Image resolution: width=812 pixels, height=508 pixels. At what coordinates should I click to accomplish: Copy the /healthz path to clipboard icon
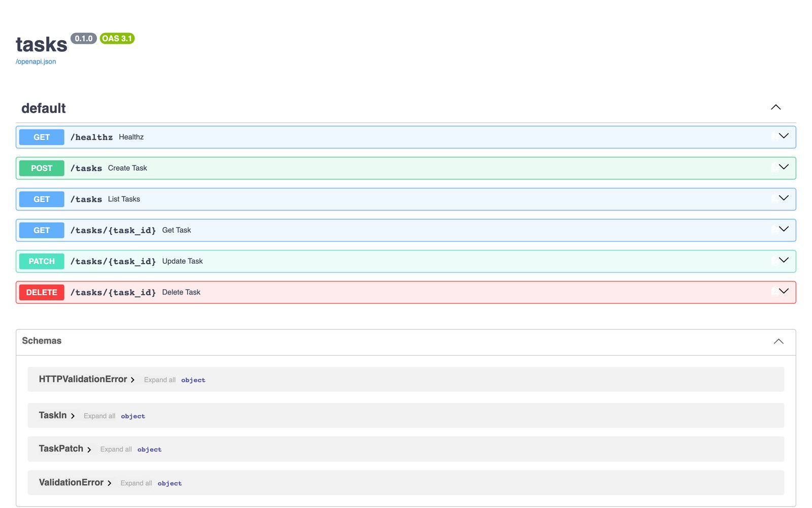(774, 137)
